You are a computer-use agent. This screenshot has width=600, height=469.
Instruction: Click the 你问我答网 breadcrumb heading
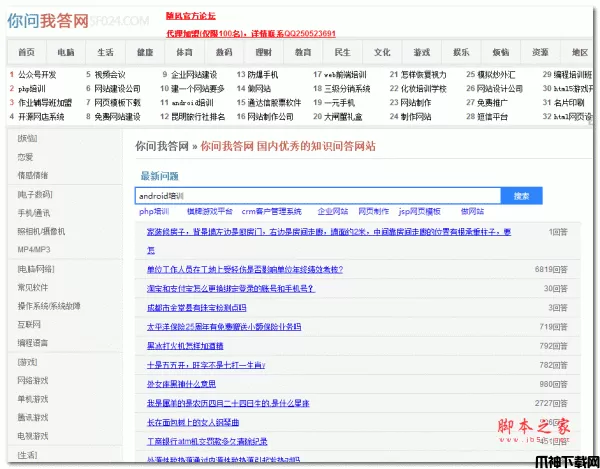163,146
